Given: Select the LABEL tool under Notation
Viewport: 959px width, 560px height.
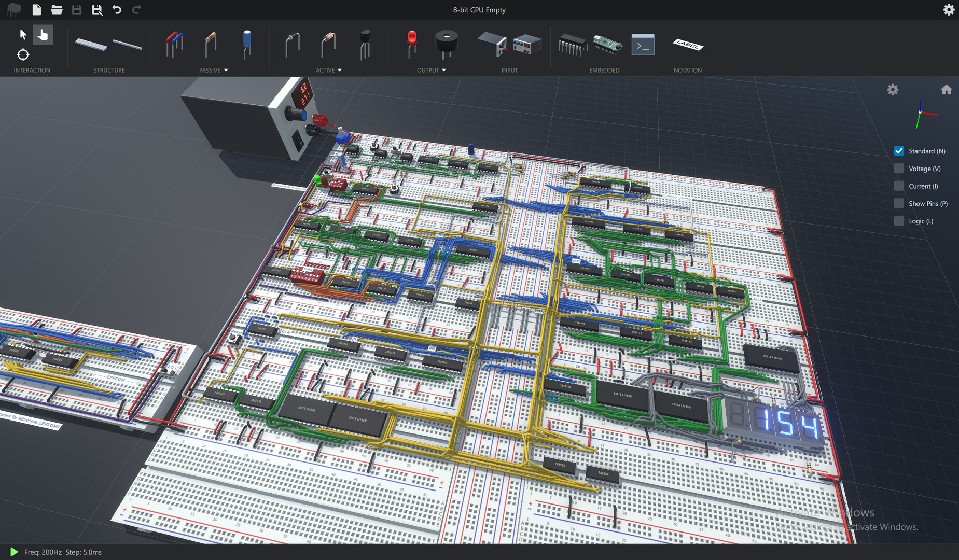Looking at the screenshot, I should coord(687,46).
